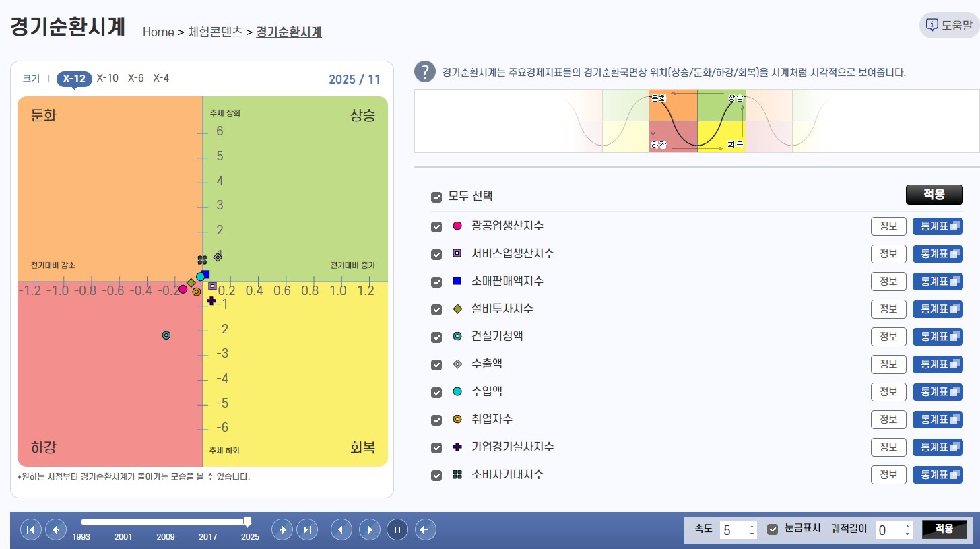Screen dimensions: 980x549
Task: Open the 도움말 help button
Action: 950,26
